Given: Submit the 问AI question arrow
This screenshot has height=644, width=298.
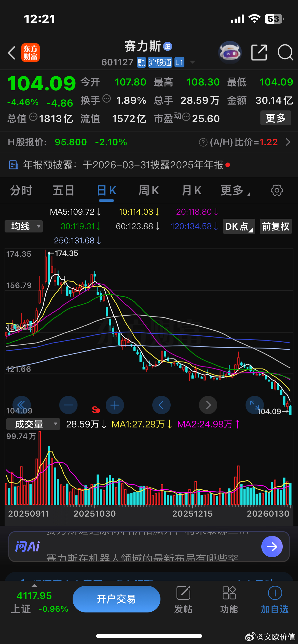Looking at the screenshot, I should [272, 547].
